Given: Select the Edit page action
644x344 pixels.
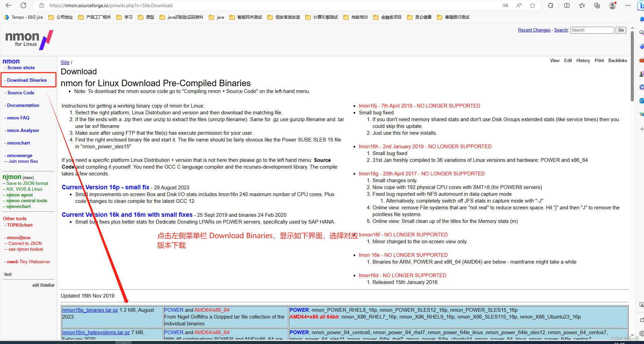Looking at the screenshot, I should (568, 61).
